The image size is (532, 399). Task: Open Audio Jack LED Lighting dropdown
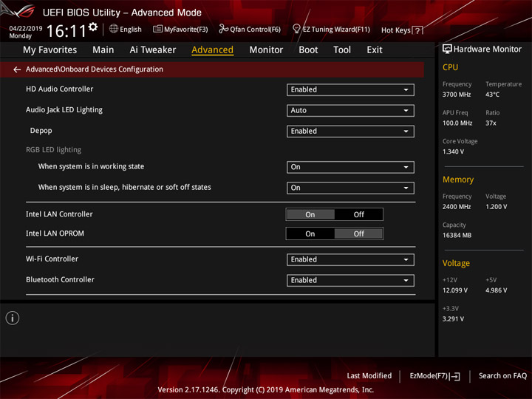point(350,110)
